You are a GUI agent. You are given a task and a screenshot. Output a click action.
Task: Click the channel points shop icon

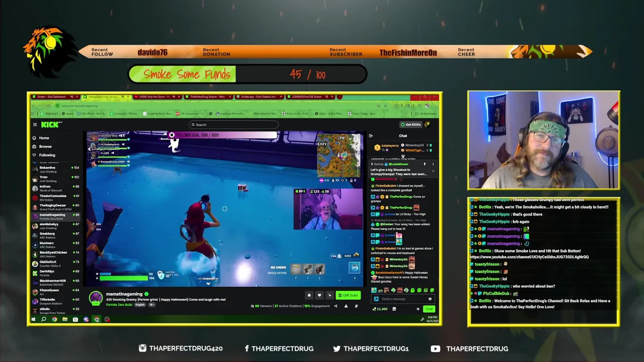click(394, 309)
